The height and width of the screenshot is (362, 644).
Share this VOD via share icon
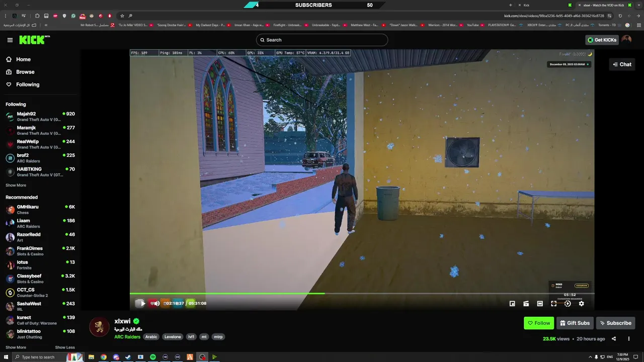point(614,339)
